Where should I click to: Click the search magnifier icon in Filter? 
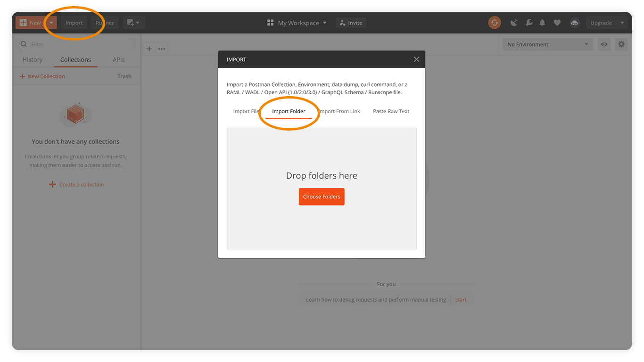point(24,44)
